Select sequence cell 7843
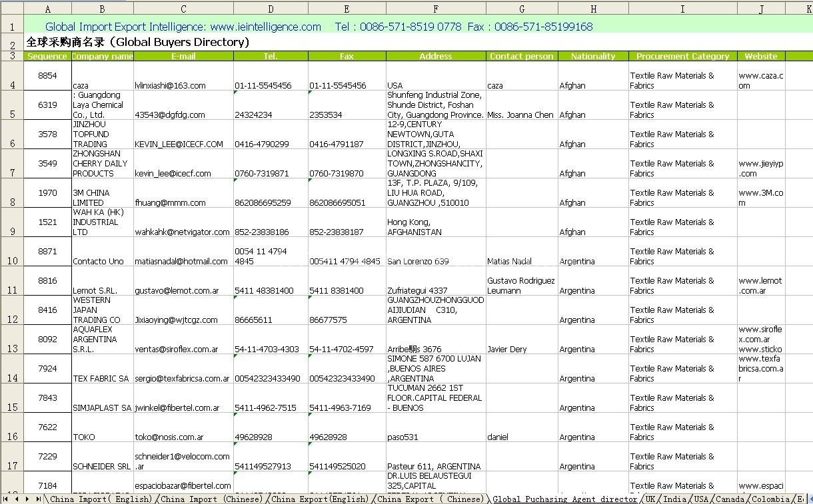Viewport: 813px width, 504px height. (47, 398)
